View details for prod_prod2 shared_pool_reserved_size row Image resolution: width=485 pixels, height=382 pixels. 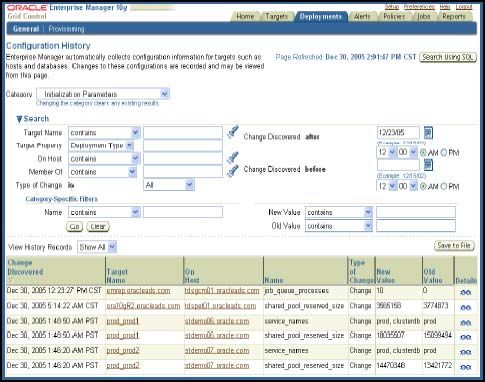click(465, 367)
